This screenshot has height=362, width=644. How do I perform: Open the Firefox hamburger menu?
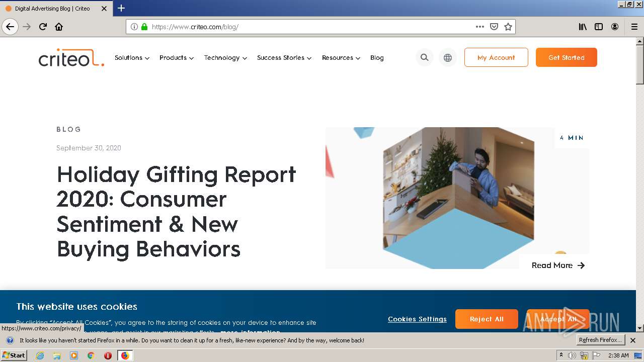[634, 27]
